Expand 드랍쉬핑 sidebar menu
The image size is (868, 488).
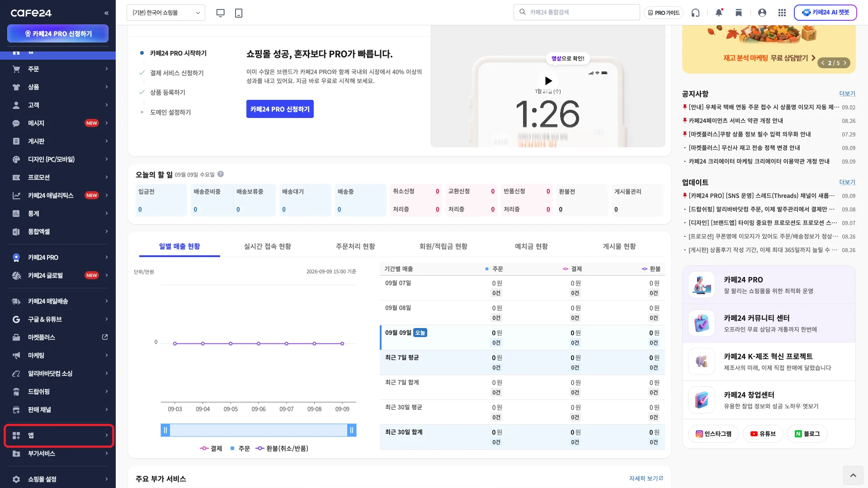click(58, 392)
